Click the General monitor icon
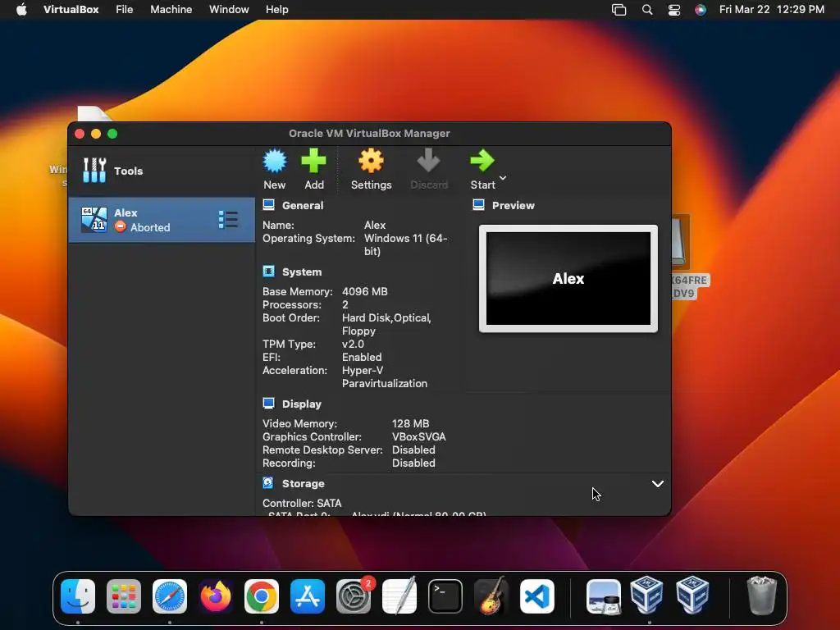This screenshot has width=840, height=630. 268,204
